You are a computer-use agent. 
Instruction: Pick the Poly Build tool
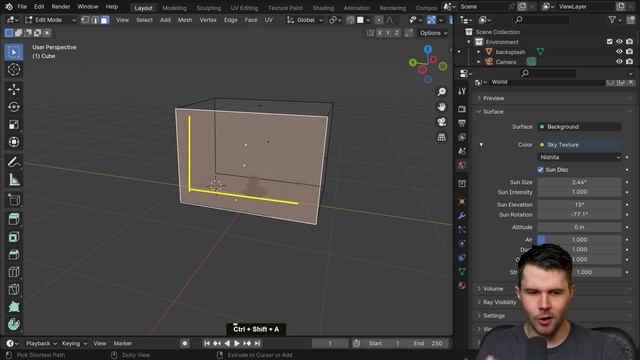coord(13,307)
